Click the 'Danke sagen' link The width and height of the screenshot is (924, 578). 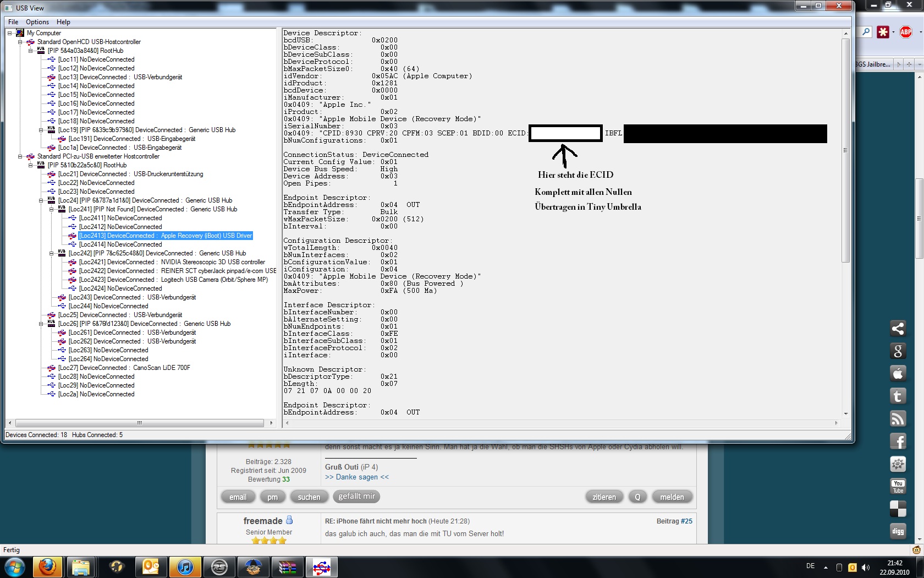click(x=356, y=477)
